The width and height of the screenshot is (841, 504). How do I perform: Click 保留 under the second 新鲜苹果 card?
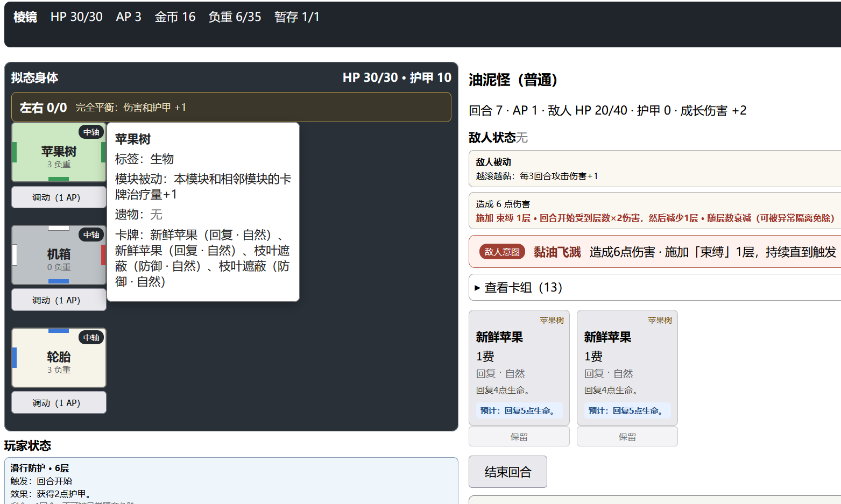[627, 437]
